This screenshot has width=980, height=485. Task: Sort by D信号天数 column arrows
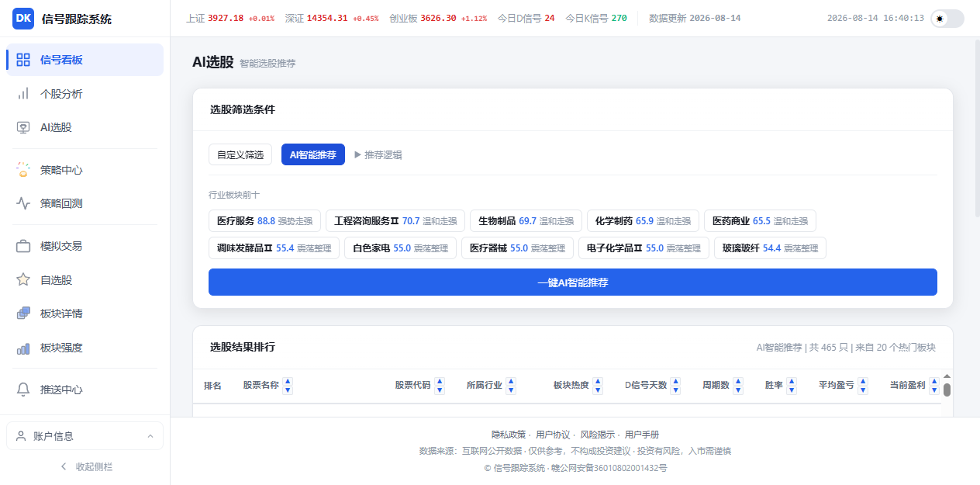[x=676, y=386]
